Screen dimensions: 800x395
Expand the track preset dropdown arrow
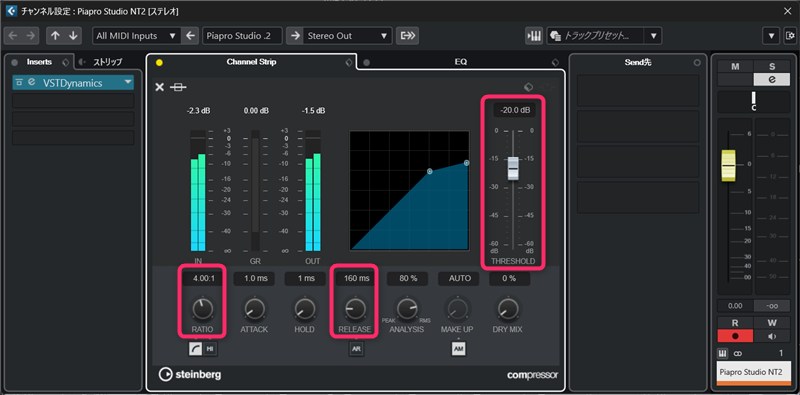(653, 36)
